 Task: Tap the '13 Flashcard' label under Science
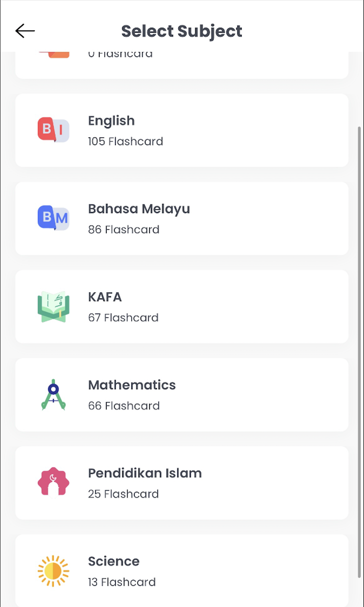tap(122, 582)
